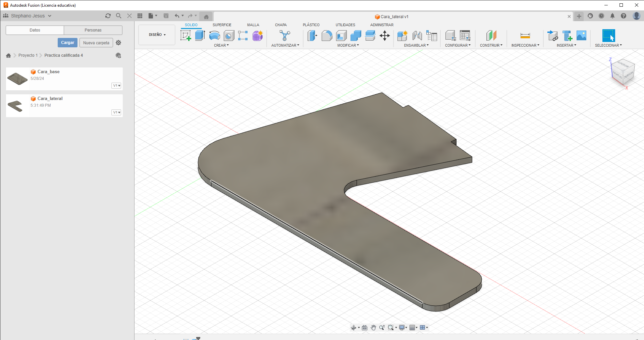Click the Nueva carpeta button
The width and height of the screenshot is (644, 340).
(x=96, y=43)
